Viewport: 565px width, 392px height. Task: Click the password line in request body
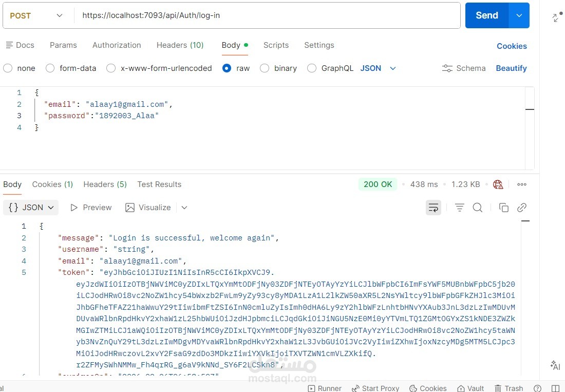coord(101,116)
